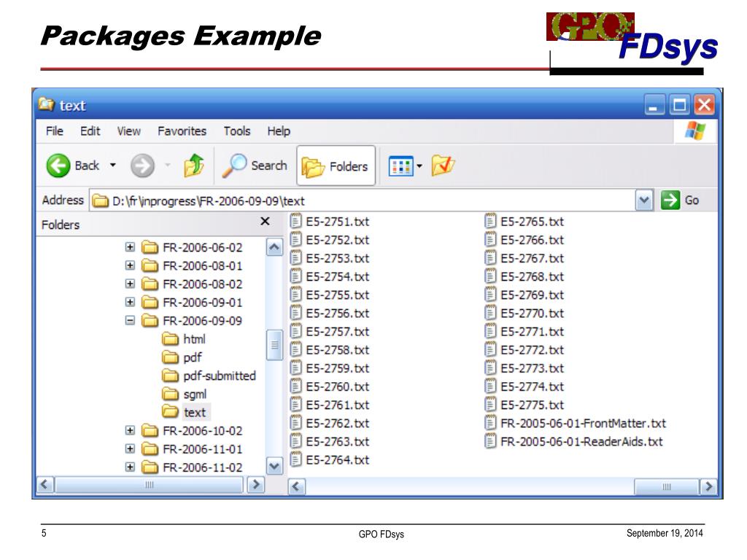The height and width of the screenshot is (560, 747).
Task: Select the sgml folder in tree
Action: [x=185, y=394]
